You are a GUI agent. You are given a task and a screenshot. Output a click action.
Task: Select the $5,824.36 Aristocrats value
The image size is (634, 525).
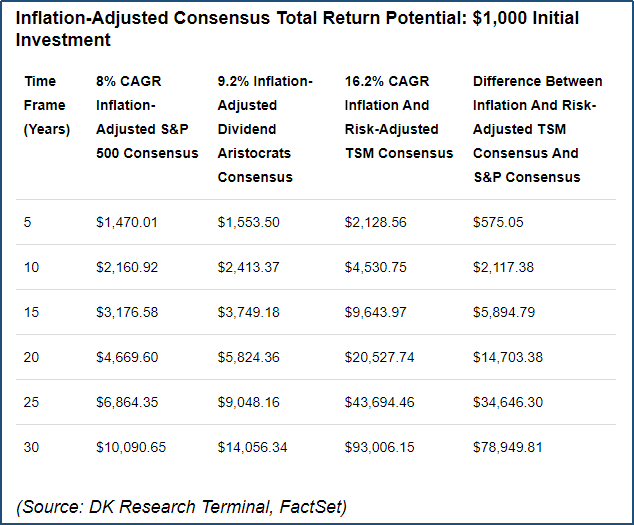[x=248, y=357]
